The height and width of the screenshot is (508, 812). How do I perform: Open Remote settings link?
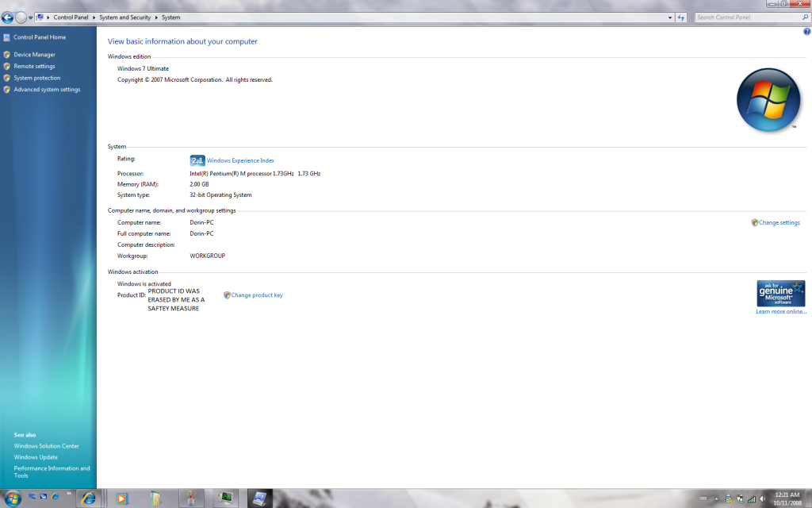[x=34, y=67]
